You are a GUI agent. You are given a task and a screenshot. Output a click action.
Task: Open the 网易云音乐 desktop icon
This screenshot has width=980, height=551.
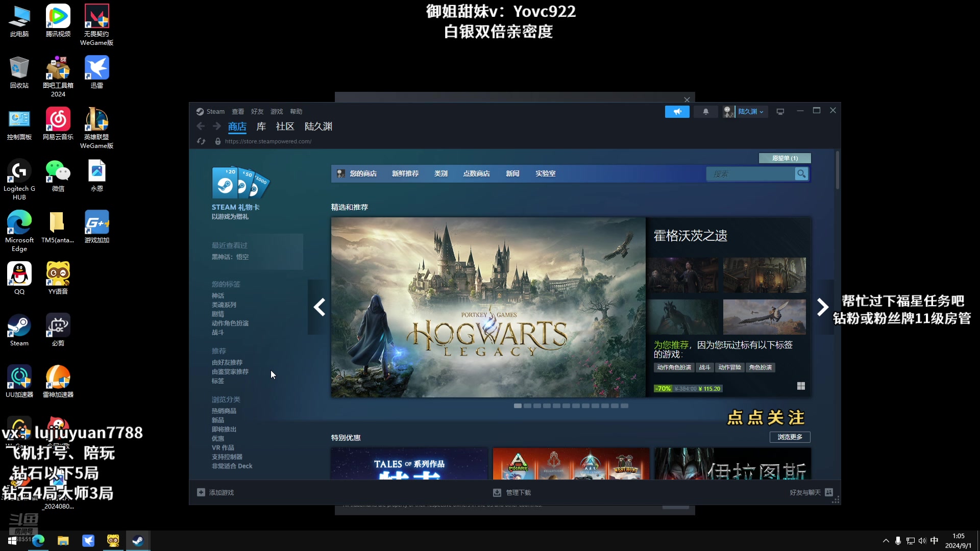coord(58,124)
